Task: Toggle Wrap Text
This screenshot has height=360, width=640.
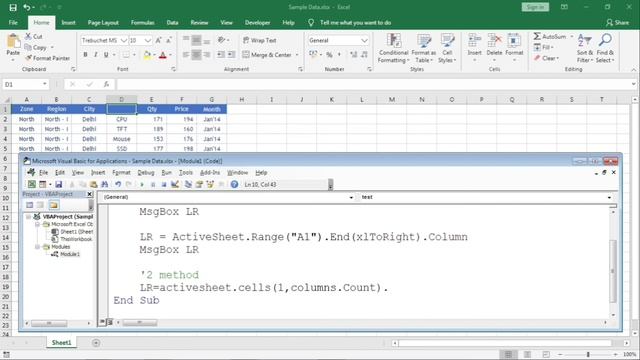Action: (x=260, y=40)
